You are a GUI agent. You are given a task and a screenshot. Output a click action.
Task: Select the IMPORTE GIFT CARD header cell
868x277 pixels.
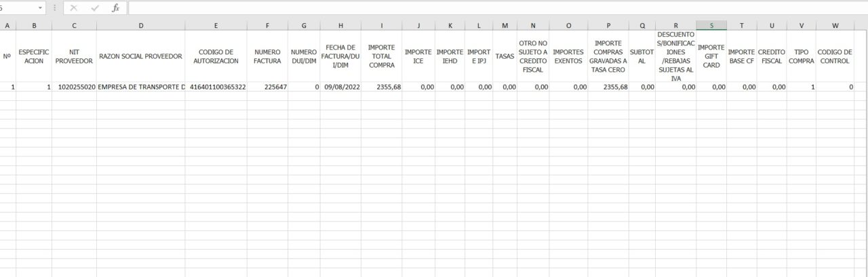click(711, 56)
